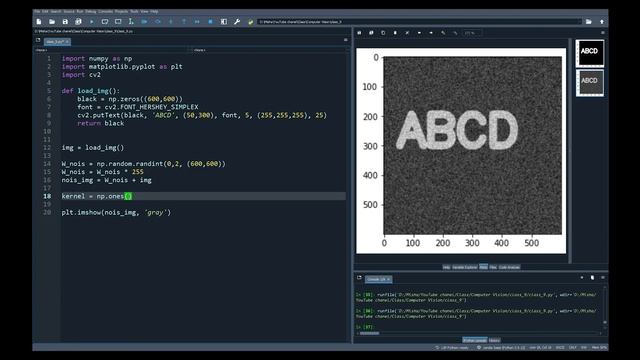Continue execution debug icon
Viewport: 640px width, 360px height.
coord(197,22)
